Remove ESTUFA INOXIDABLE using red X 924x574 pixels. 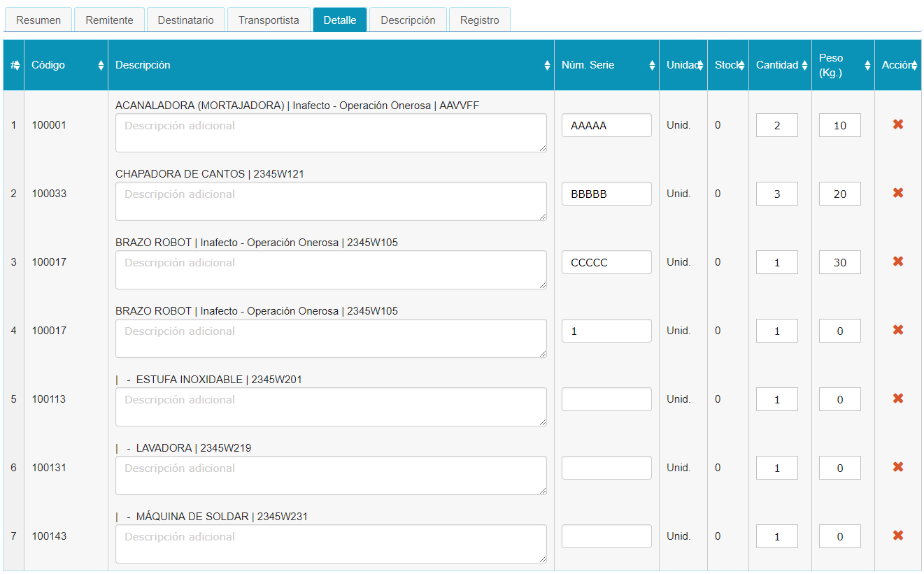pos(898,399)
